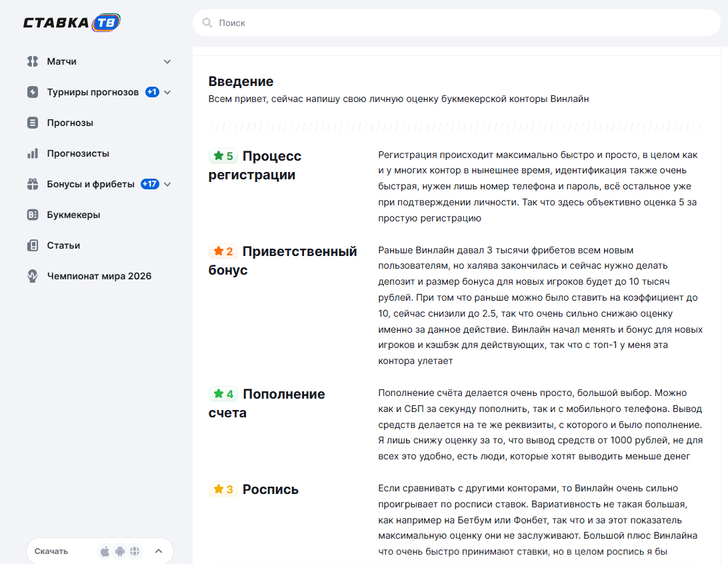Open the Букмекеры page
Viewport: 728px width, 564px height.
(x=73, y=215)
